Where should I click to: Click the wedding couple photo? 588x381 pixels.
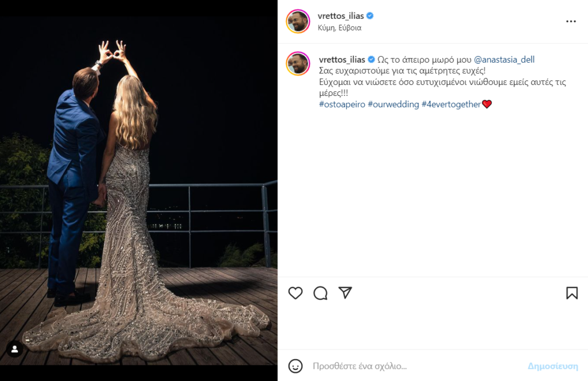[x=138, y=189]
